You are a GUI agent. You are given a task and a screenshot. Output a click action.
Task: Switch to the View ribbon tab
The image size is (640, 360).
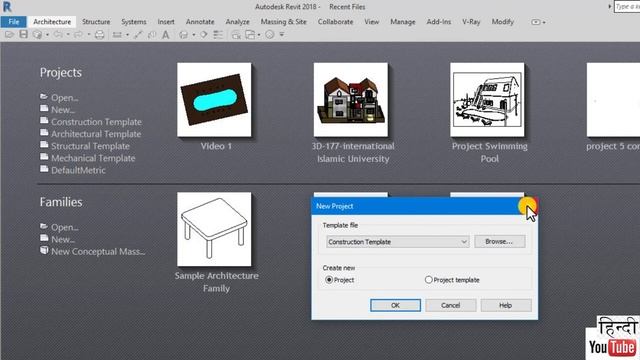click(x=371, y=22)
